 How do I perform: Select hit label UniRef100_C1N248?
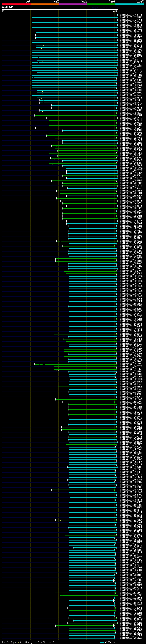[131, 188]
